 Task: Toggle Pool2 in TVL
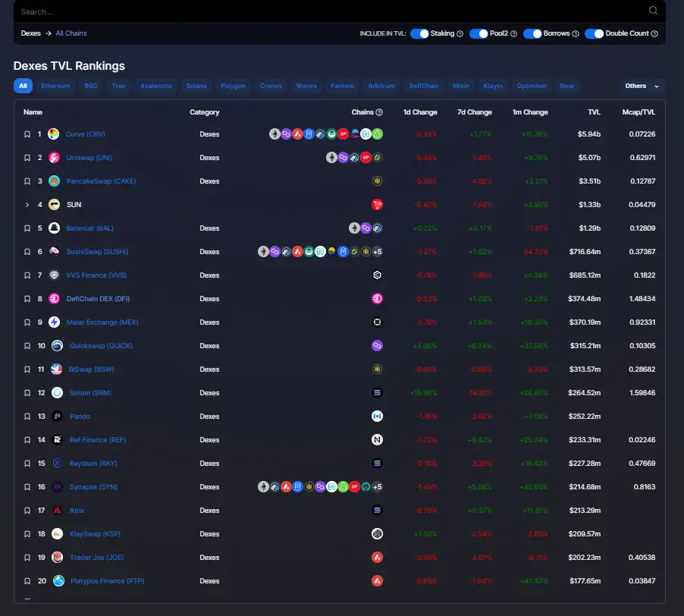tap(478, 33)
